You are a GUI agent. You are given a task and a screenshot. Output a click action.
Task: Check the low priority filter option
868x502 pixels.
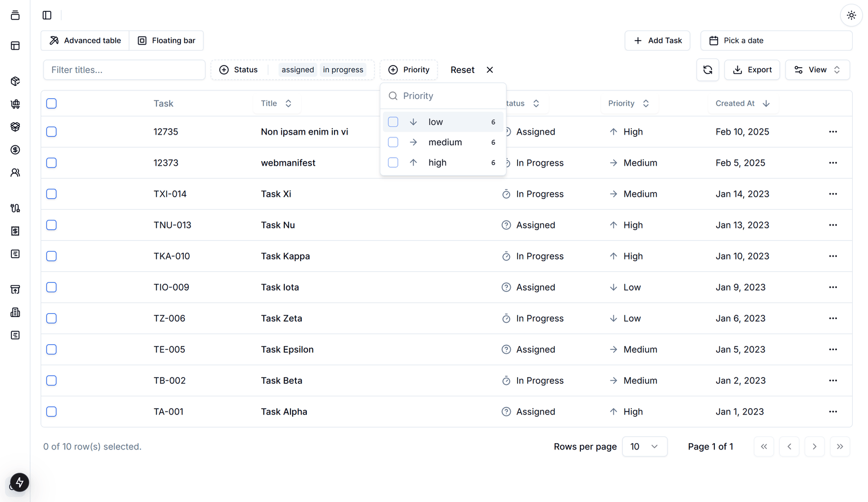pyautogui.click(x=393, y=122)
